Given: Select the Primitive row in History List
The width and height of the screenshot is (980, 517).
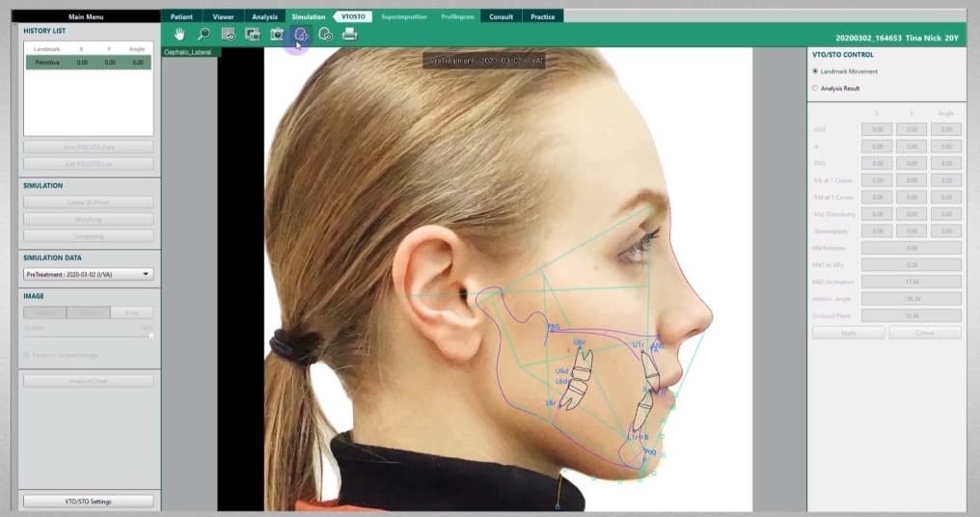Looking at the screenshot, I should point(88,62).
